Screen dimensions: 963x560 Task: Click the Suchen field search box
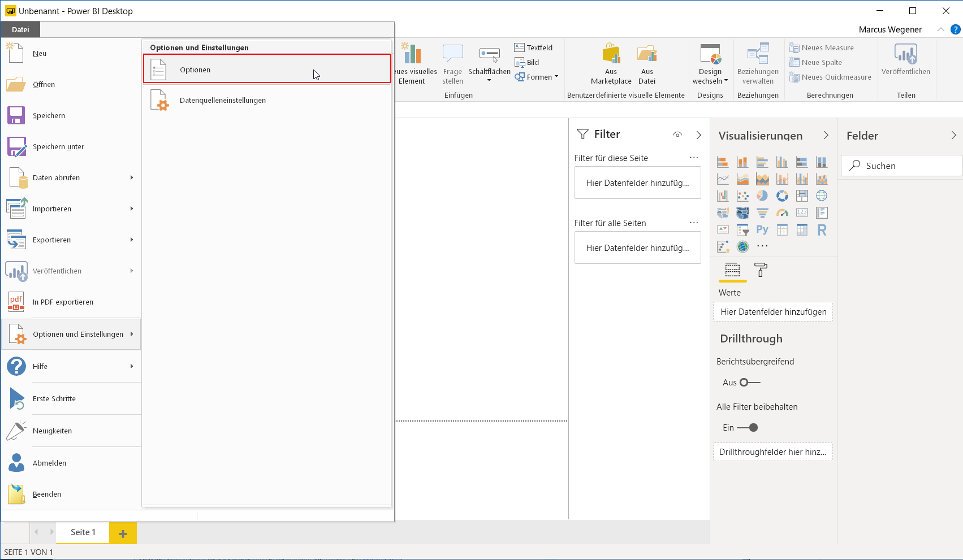pos(901,166)
